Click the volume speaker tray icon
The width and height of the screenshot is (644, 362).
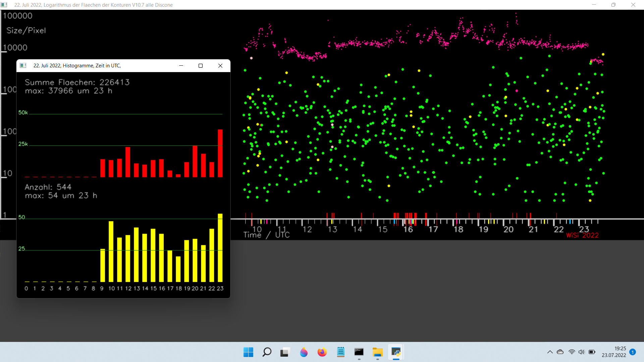582,352
